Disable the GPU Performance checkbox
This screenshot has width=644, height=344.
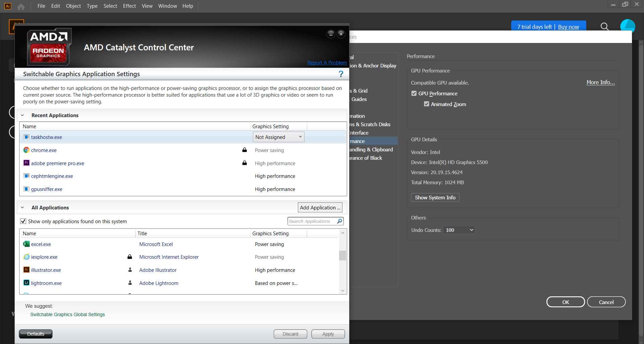point(414,93)
